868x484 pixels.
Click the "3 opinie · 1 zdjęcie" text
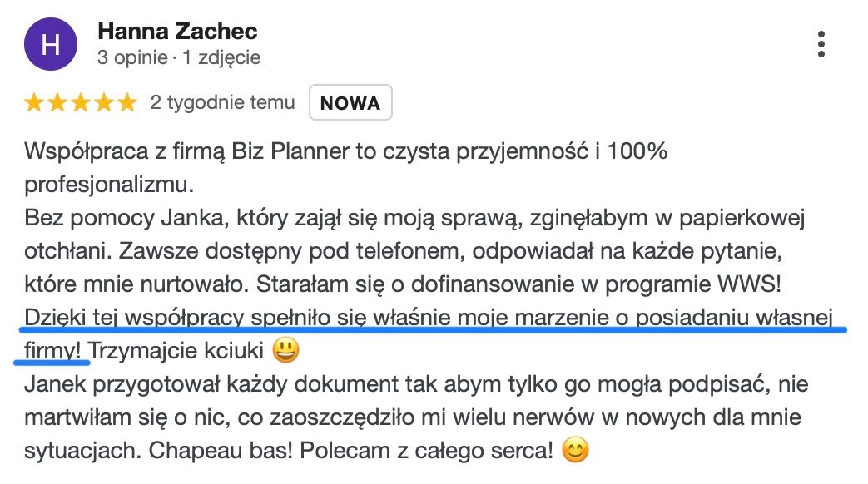(x=179, y=58)
